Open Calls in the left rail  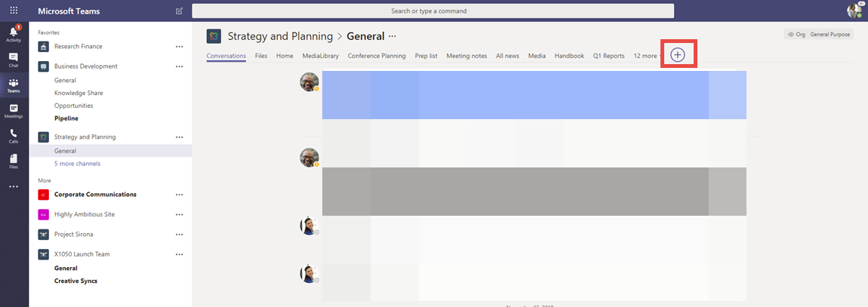[x=14, y=135]
